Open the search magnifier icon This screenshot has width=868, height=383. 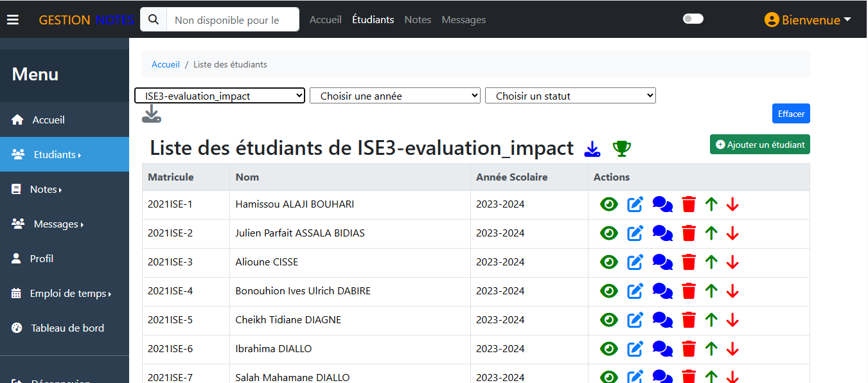tap(153, 19)
